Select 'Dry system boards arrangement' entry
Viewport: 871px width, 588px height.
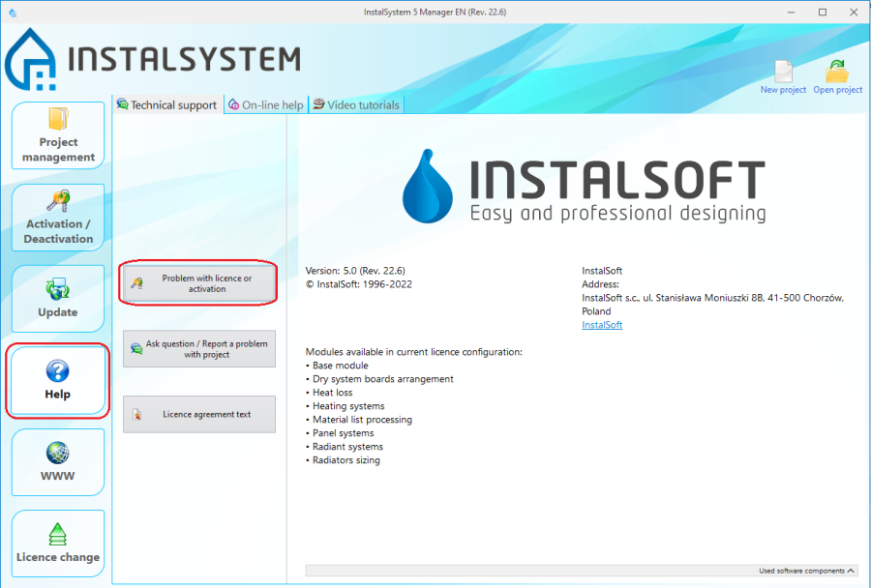[x=382, y=379]
